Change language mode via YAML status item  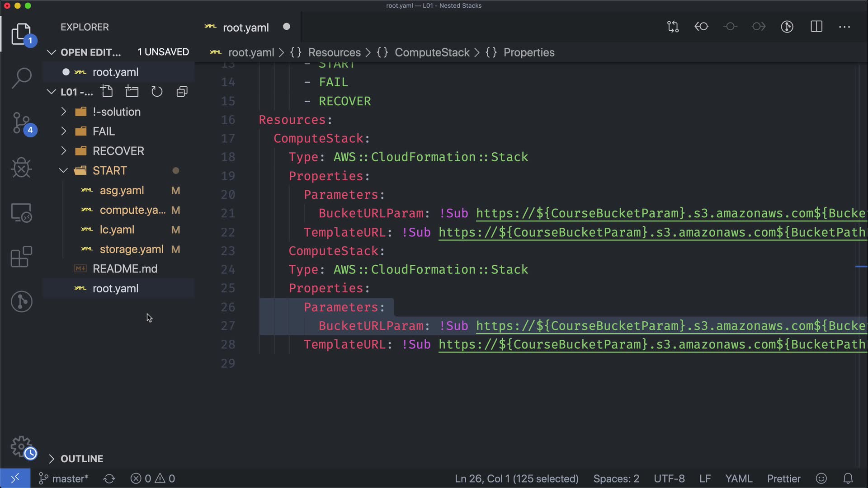click(x=738, y=479)
